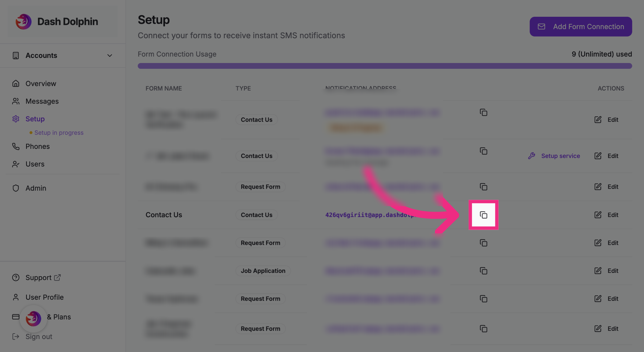
Task: Click the Support question mark icon
Action: (16, 278)
